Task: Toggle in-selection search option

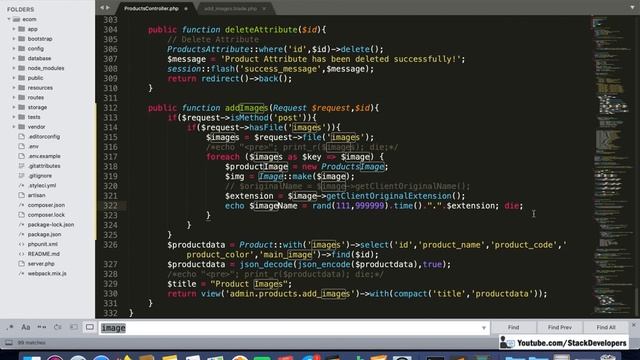Action: point(74,327)
